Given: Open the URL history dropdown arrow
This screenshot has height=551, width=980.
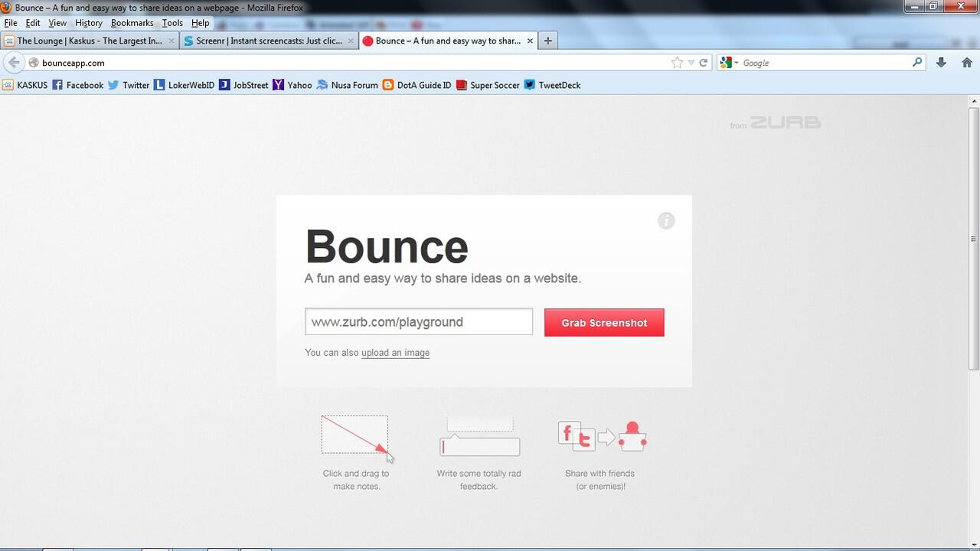Looking at the screenshot, I should (x=691, y=63).
